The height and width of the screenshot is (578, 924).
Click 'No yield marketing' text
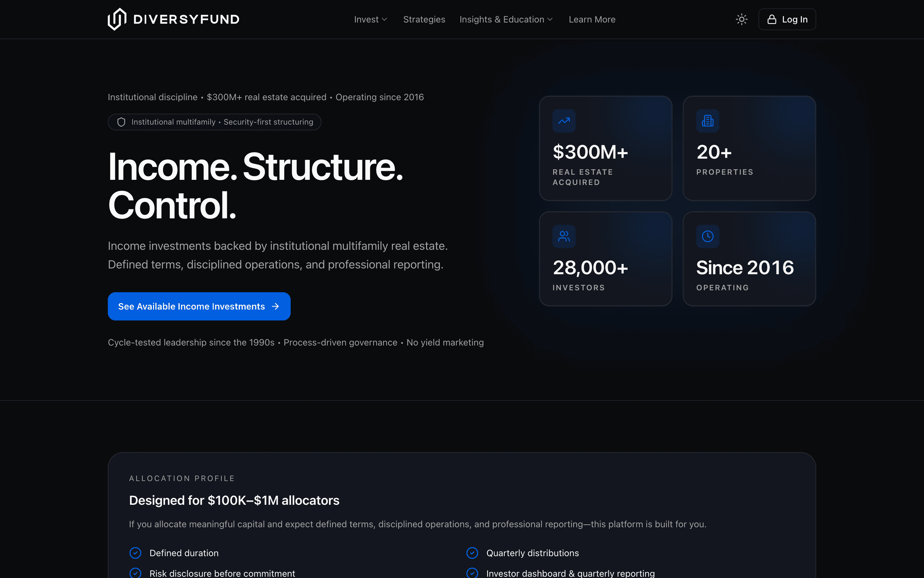pyautogui.click(x=445, y=343)
